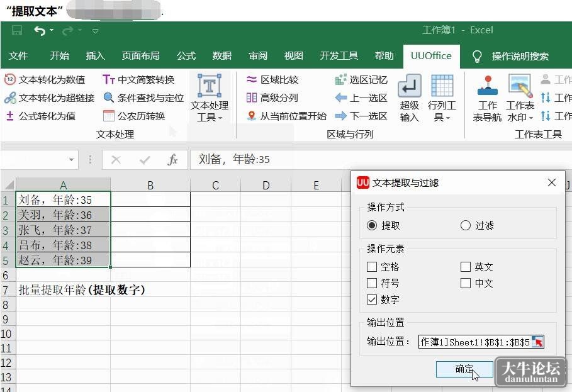Open solar-lunar calendar conversion
The width and height of the screenshot is (572, 392).
pyautogui.click(x=134, y=116)
